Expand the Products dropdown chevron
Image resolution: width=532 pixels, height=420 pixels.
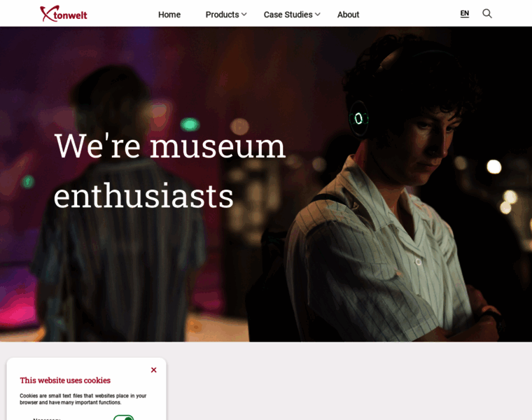(244, 15)
